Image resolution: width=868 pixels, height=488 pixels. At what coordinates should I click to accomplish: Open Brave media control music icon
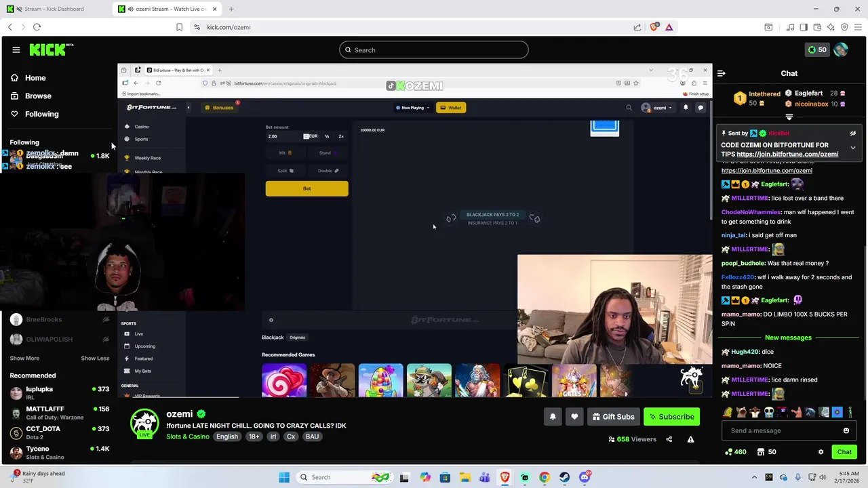[790, 27]
